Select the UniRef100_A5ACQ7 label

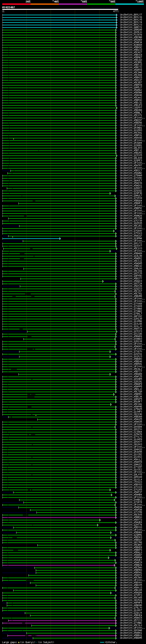[131, 236]
